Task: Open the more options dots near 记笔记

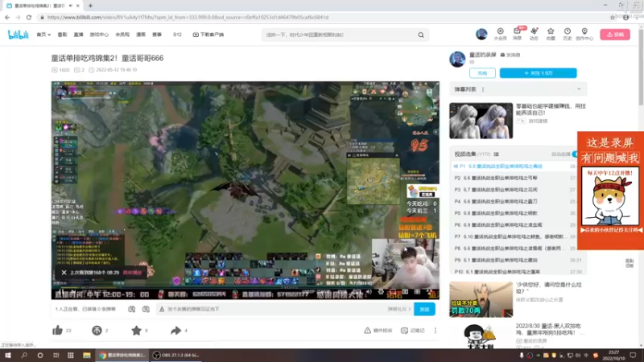Action: [436, 331]
